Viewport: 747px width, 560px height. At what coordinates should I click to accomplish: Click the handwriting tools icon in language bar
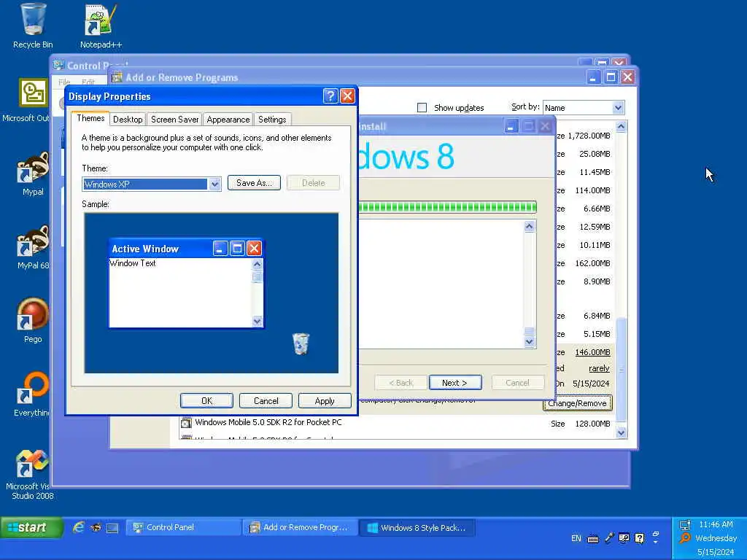[x=624, y=538]
